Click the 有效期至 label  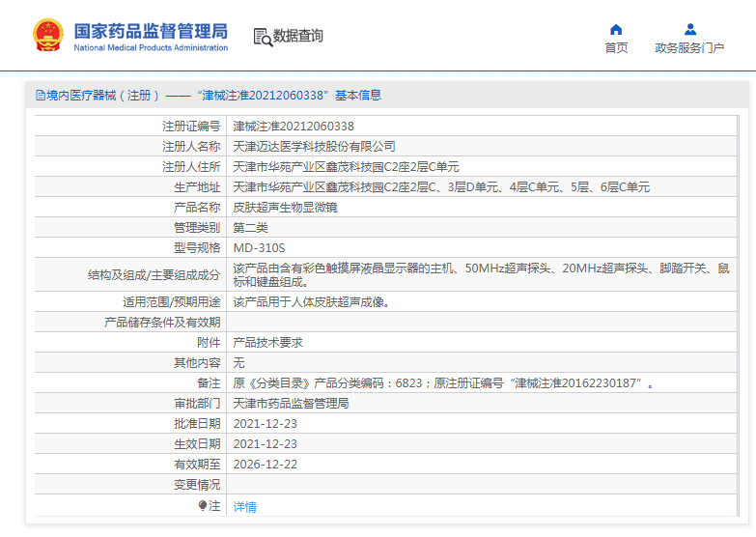pyautogui.click(x=197, y=465)
